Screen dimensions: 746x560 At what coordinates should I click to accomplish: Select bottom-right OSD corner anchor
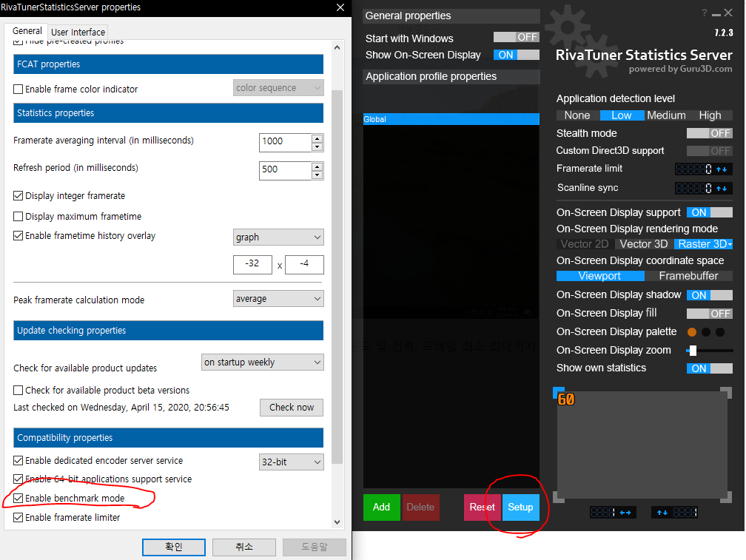coord(726,497)
